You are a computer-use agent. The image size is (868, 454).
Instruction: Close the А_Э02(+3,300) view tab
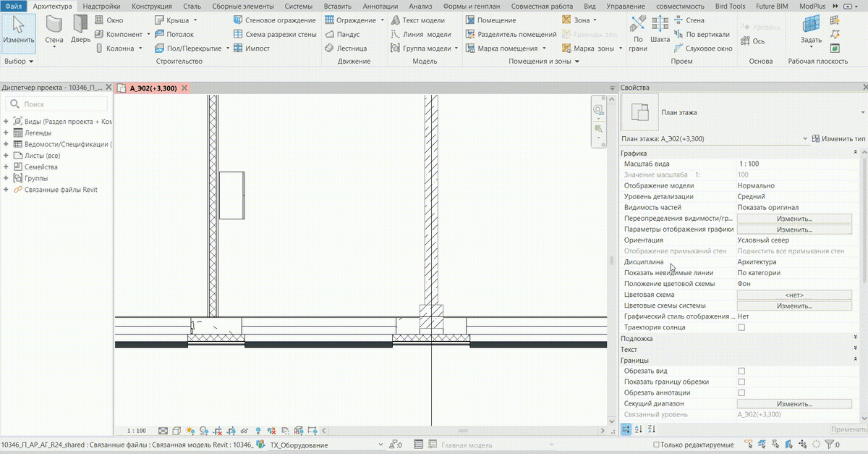184,88
